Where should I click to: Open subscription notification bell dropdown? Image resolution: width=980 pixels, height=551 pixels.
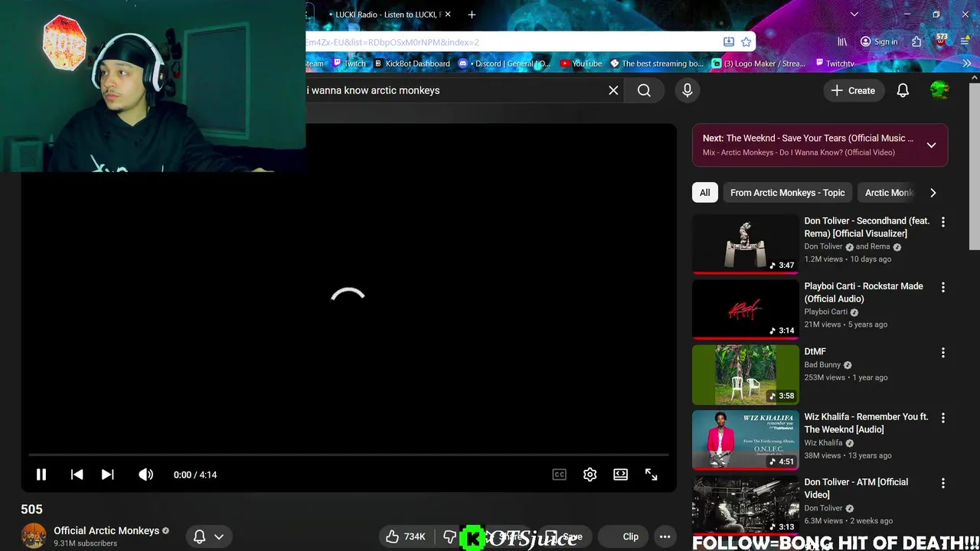208,536
